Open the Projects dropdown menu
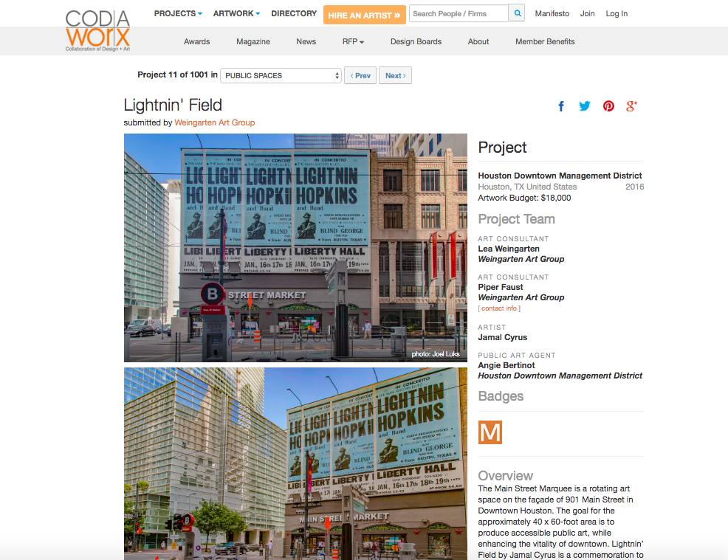Image resolution: width=728 pixels, height=560 pixels. 178,13
